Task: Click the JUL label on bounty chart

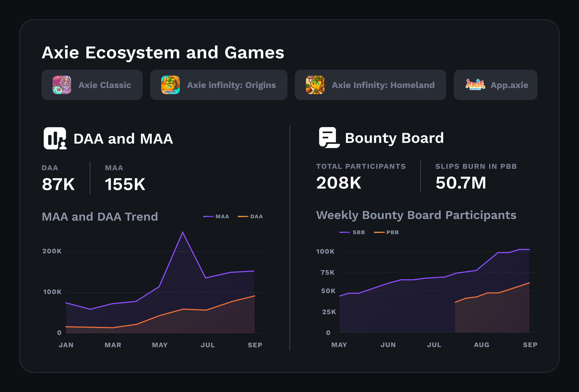Action: 434,345
